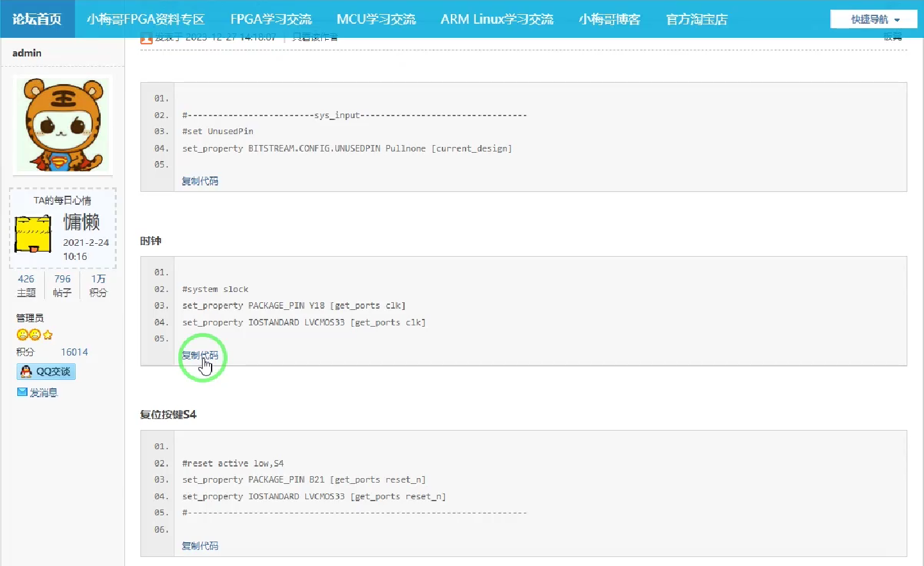Click the 慵懒 mood text
The width and height of the screenshot is (924, 566).
81,222
